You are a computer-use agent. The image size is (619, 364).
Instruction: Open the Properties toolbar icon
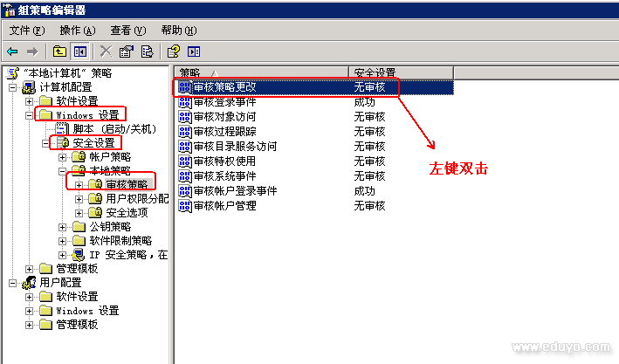coord(127,52)
